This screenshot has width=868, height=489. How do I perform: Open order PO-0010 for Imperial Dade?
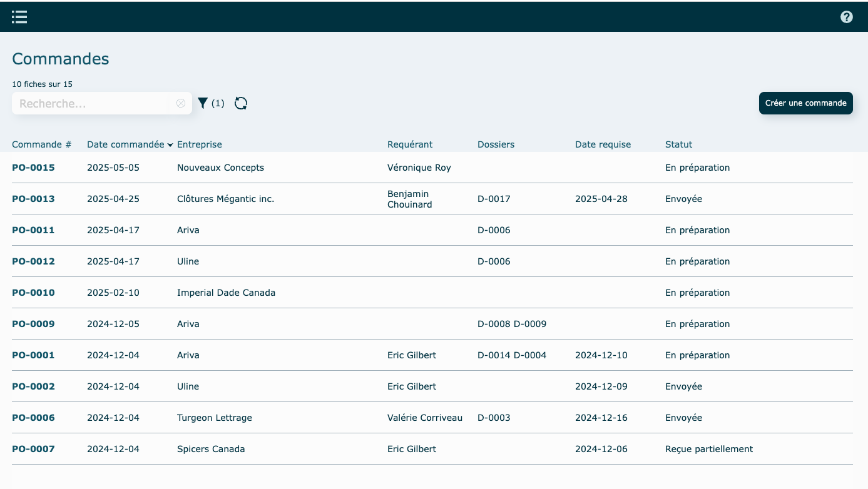(x=33, y=293)
